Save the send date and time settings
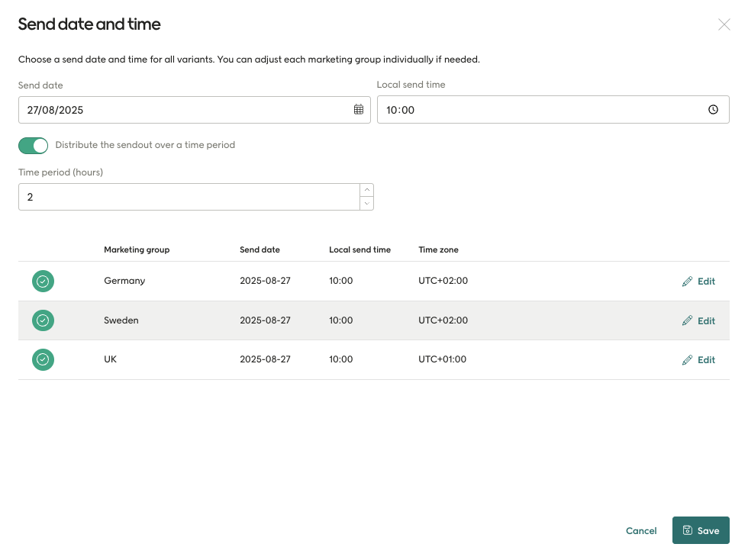Image resolution: width=748 pixels, height=560 pixels. [x=701, y=530]
